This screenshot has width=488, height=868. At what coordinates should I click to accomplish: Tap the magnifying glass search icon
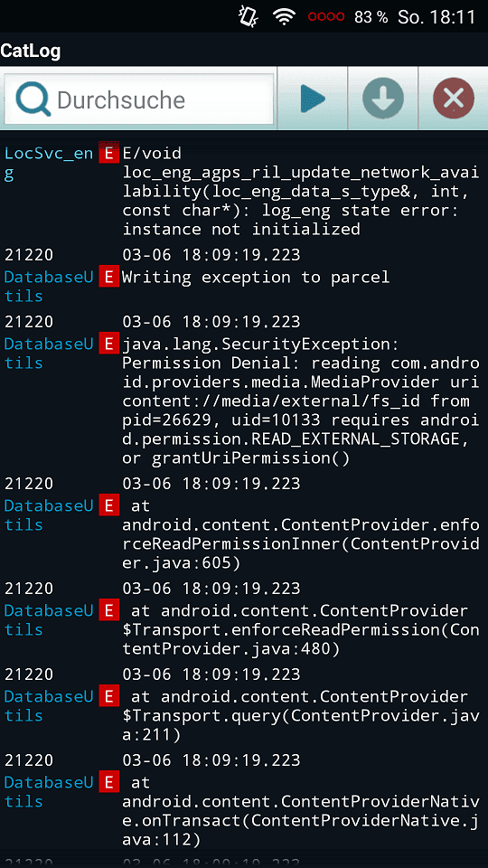click(x=33, y=99)
